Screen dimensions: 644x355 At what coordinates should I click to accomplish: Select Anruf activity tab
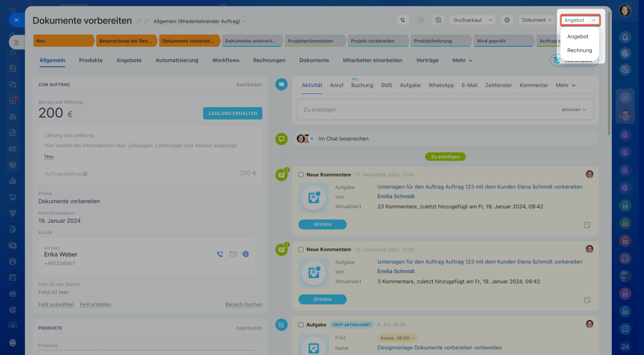pyautogui.click(x=337, y=85)
